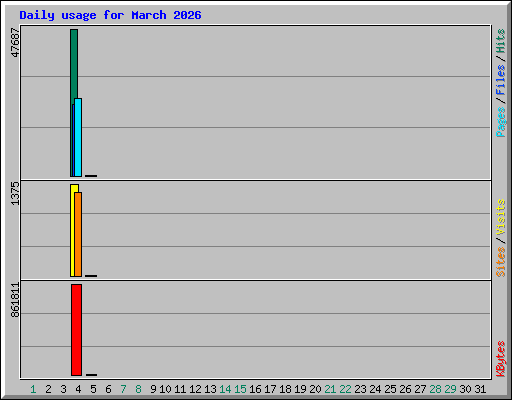Click day 5 on the x-axis

(93, 389)
